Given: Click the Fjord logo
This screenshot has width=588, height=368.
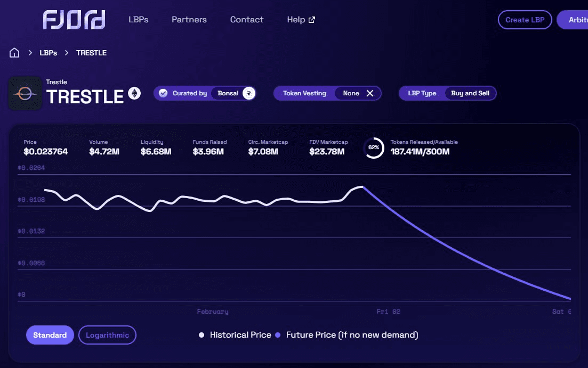Looking at the screenshot, I should point(74,20).
